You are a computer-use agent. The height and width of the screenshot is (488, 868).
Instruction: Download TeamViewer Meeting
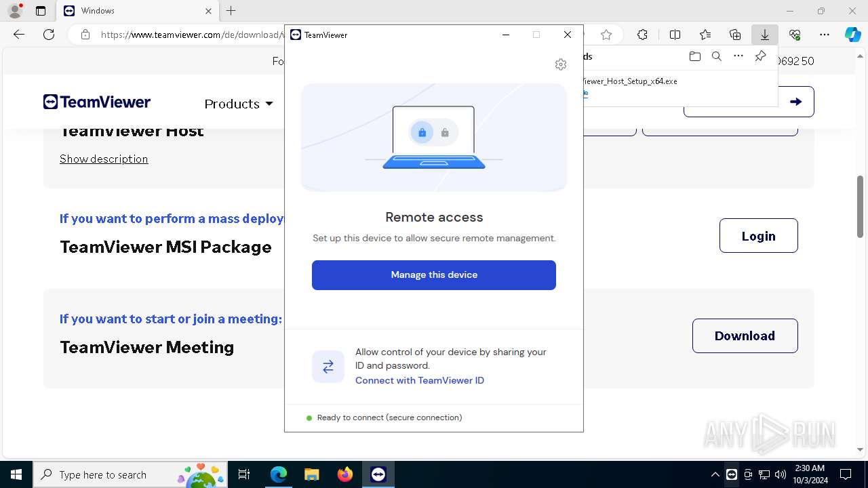click(745, 335)
